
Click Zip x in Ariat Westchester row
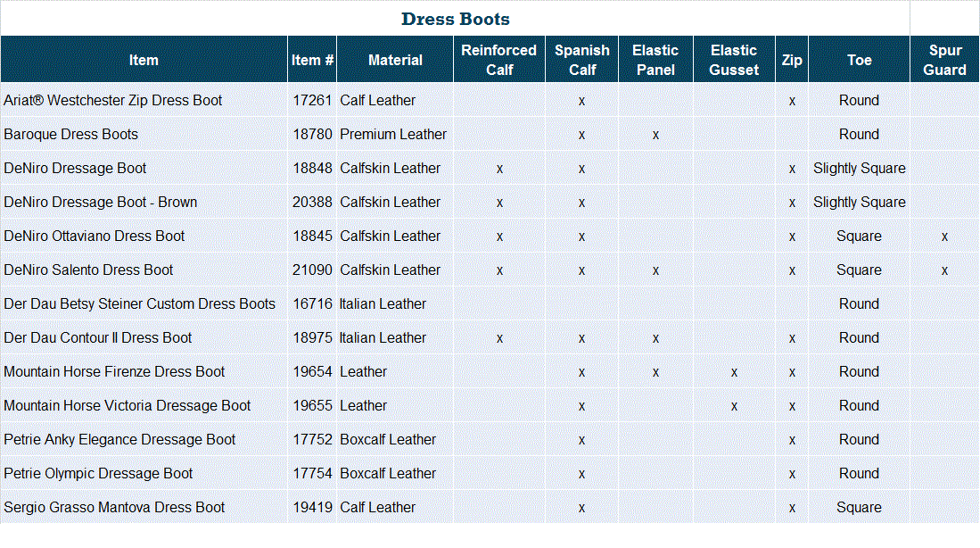792,102
